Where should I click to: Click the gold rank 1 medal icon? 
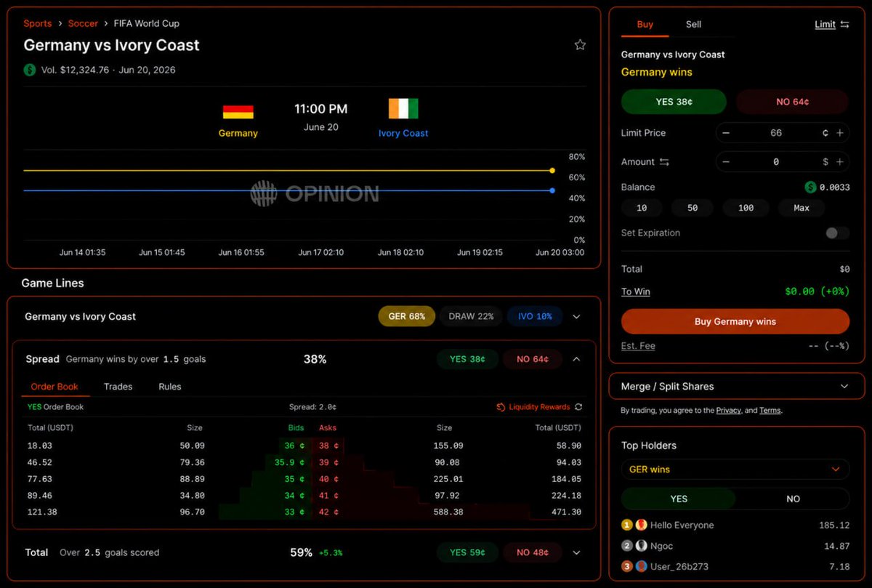627,525
